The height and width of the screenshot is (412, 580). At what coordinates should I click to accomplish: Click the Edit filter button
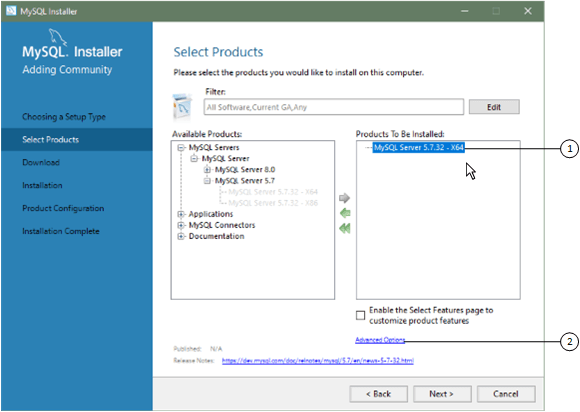click(x=494, y=107)
